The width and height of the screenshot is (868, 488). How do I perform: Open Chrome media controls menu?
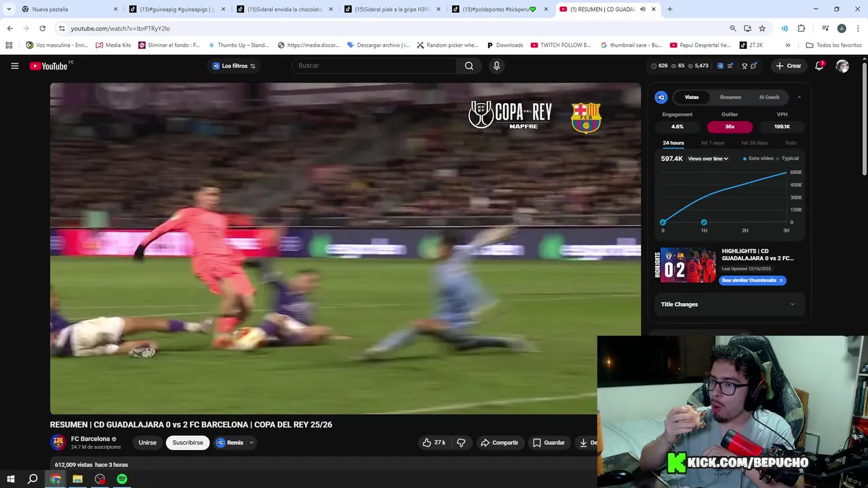click(825, 28)
